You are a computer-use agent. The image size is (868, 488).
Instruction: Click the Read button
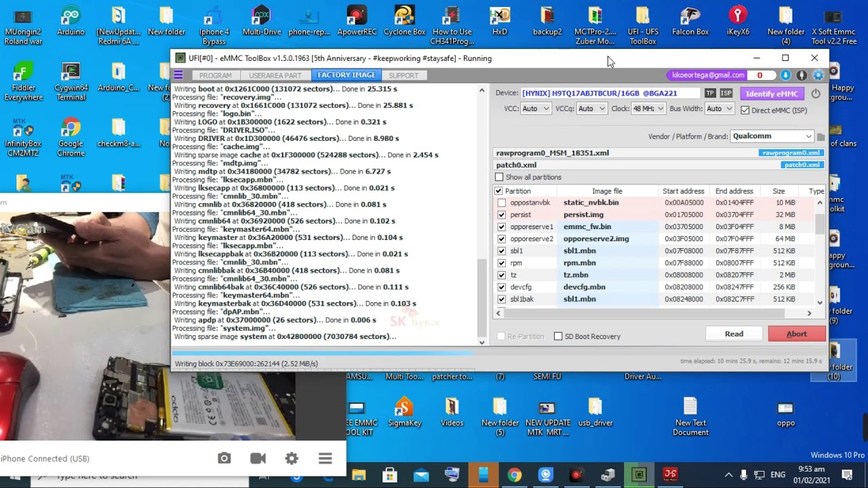734,333
